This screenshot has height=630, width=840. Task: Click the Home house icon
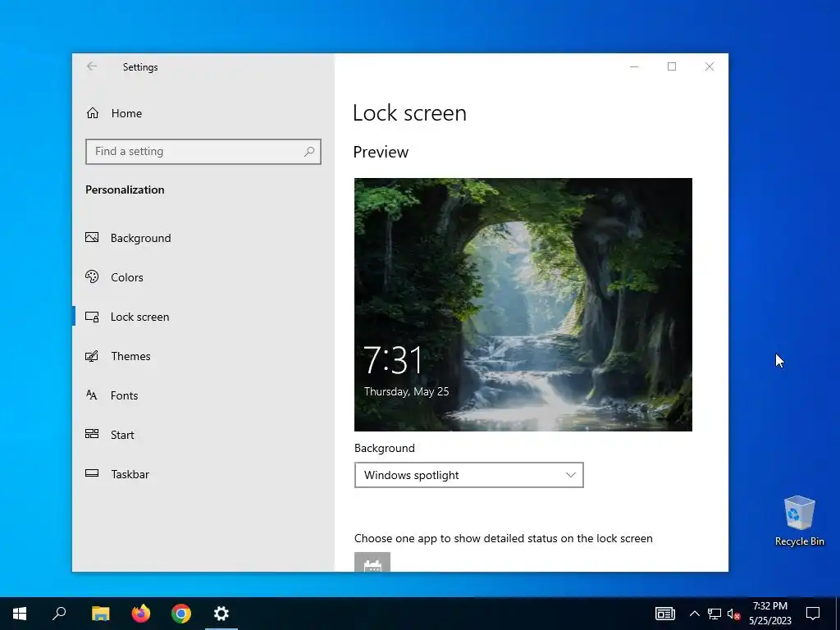point(93,112)
